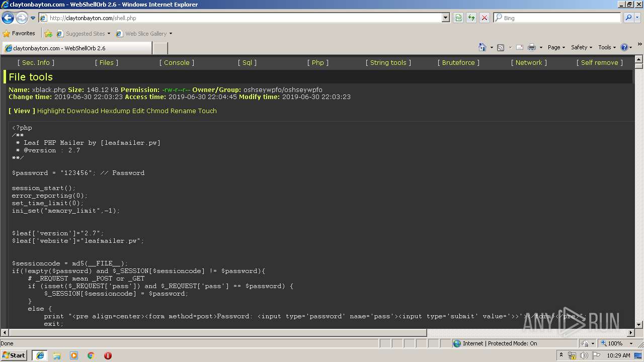Click the Touch file action
Viewport: 644px width, 362px height.
click(x=207, y=111)
